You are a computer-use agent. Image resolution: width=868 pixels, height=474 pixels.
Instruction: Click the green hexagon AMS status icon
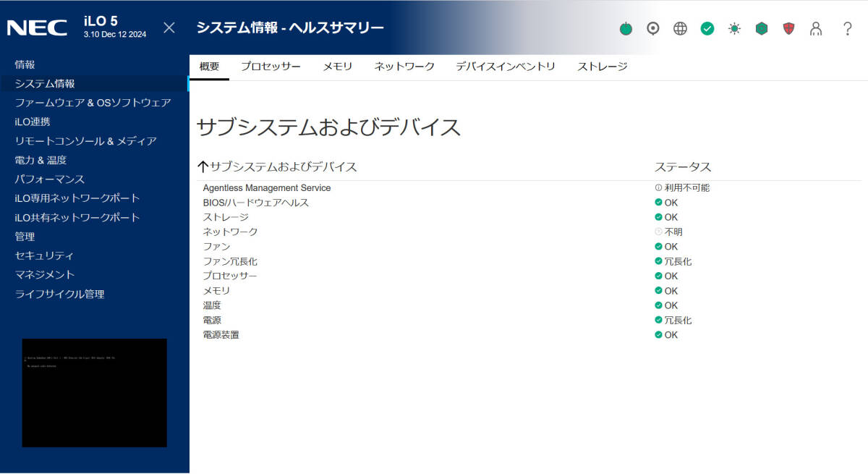pyautogui.click(x=762, y=29)
